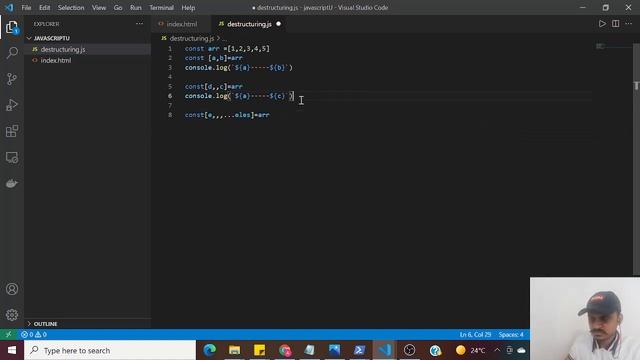
Task: Open Explorer Views and More Actions ellipsis
Action: point(139,24)
